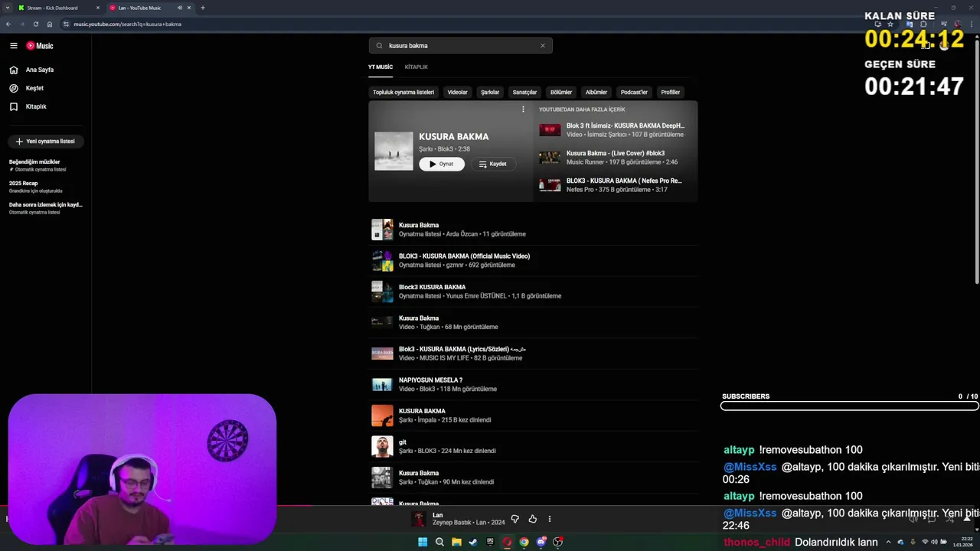Open Block3 KUSURA BAKMA playlist by Yunus Emre
Screen dimensions: 980x551
[x=533, y=292]
